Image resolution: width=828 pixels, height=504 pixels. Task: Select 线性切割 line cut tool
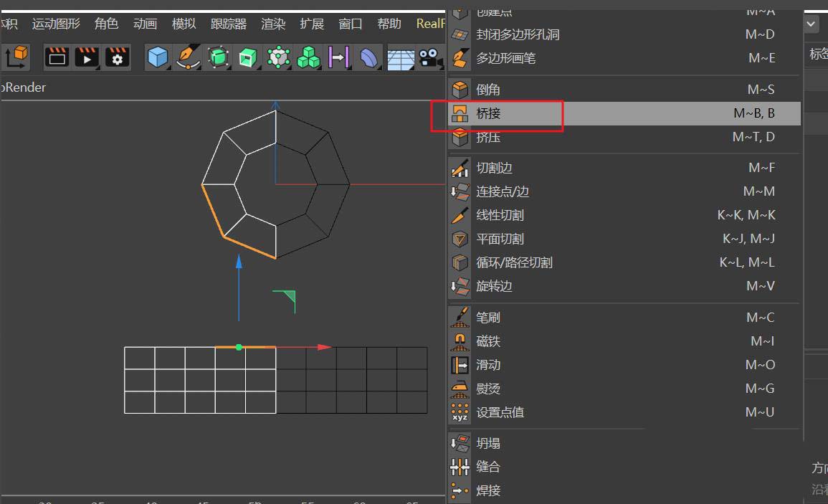click(500, 215)
